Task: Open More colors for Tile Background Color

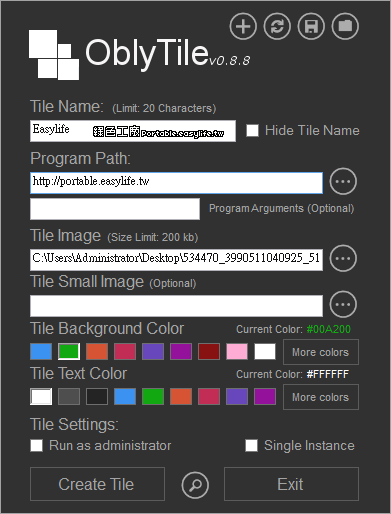Action: click(x=321, y=352)
